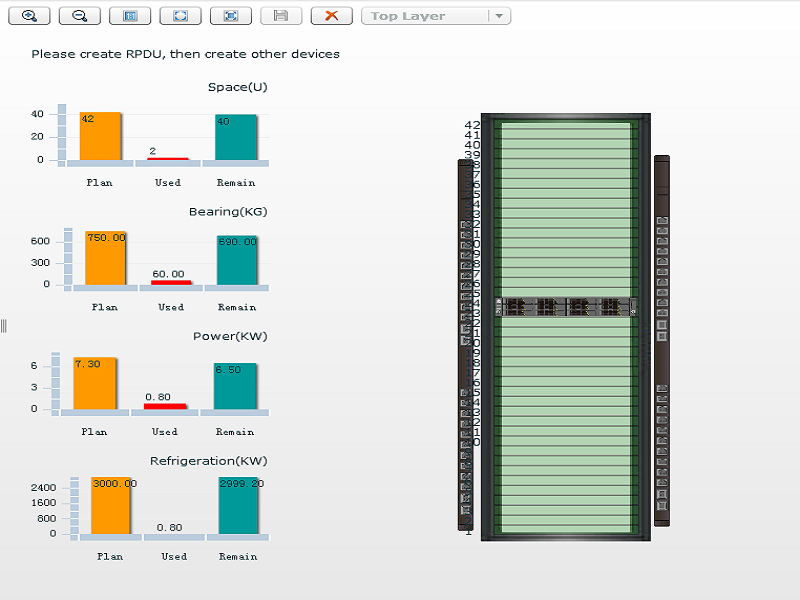The image size is (800, 600).
Task: Click the teal 690.00 Remain bar
Action: pyautogui.click(x=237, y=260)
